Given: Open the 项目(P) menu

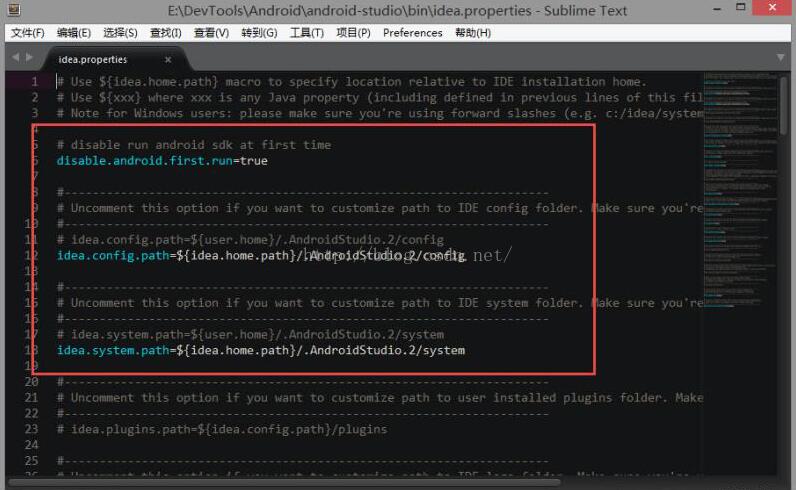Looking at the screenshot, I should tap(353, 33).
